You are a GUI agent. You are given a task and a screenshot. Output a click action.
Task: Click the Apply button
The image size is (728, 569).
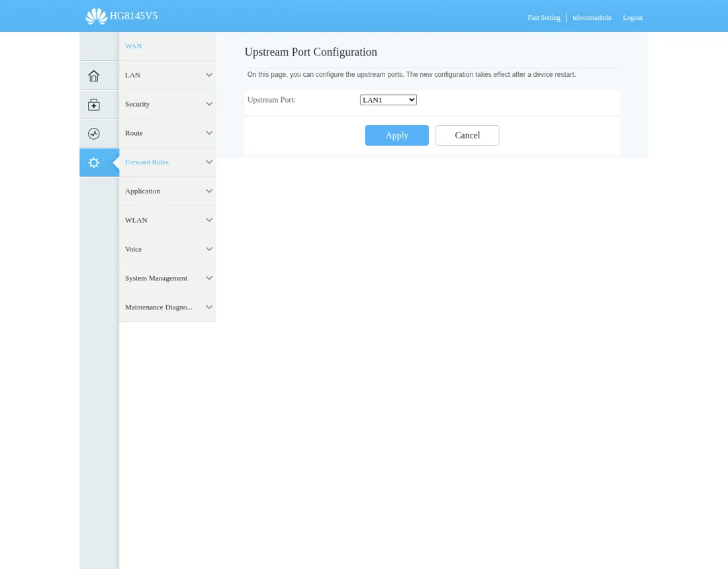(x=397, y=135)
